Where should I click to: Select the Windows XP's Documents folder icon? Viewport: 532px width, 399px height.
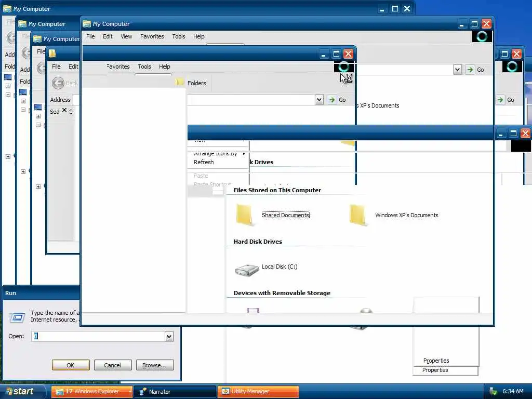point(358,215)
